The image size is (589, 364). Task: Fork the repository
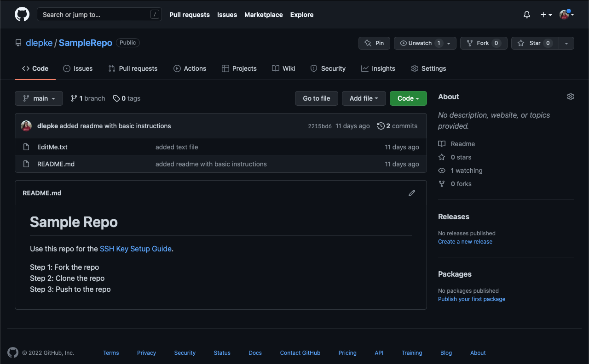484,43
